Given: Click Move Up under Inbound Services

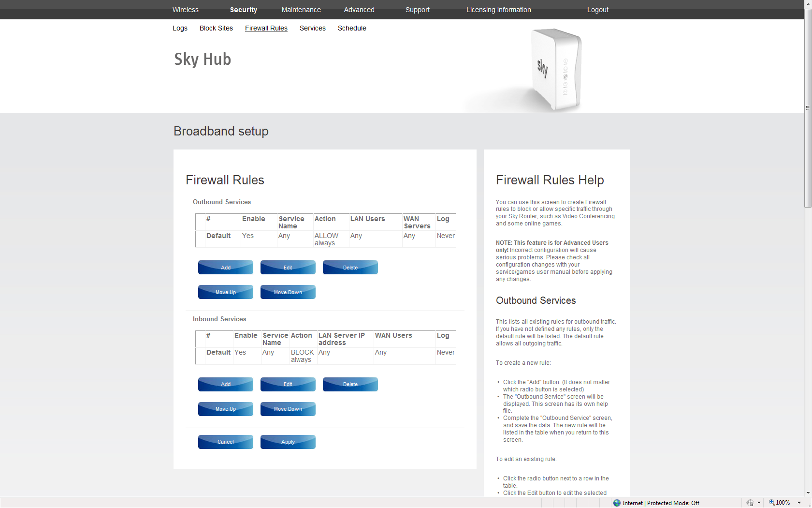Looking at the screenshot, I should [x=226, y=409].
